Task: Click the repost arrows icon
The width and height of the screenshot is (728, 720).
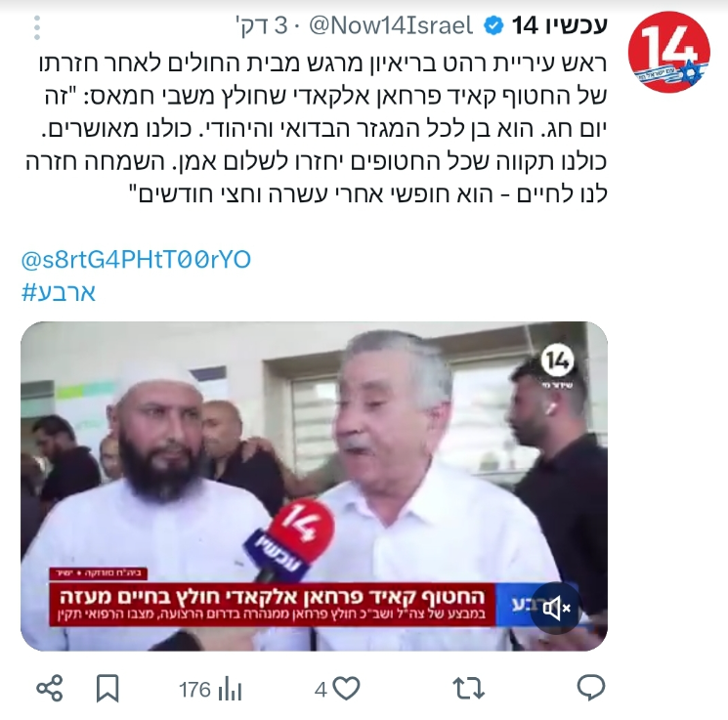Action: [x=468, y=688]
